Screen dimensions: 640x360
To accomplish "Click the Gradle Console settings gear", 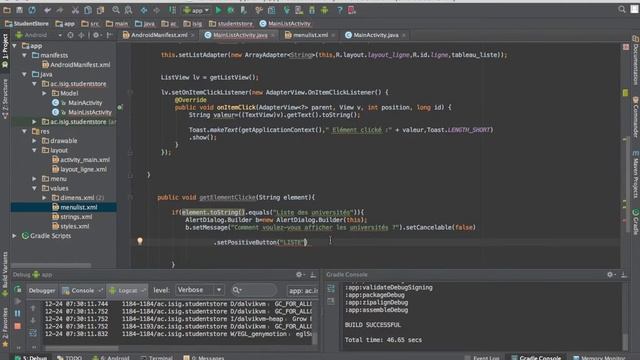I will tap(610, 275).
